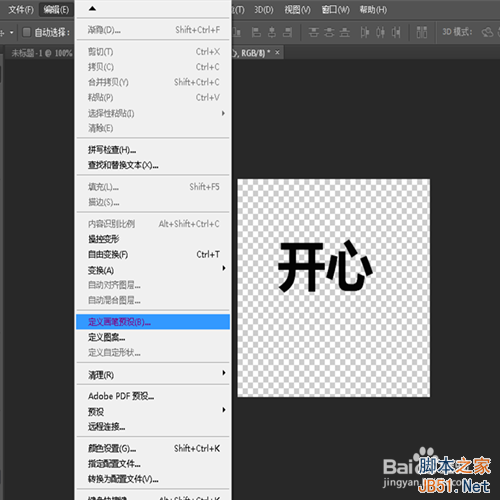Click the 3D rotate mode icon
Screen dimensions: 500x500
[x=487, y=32]
